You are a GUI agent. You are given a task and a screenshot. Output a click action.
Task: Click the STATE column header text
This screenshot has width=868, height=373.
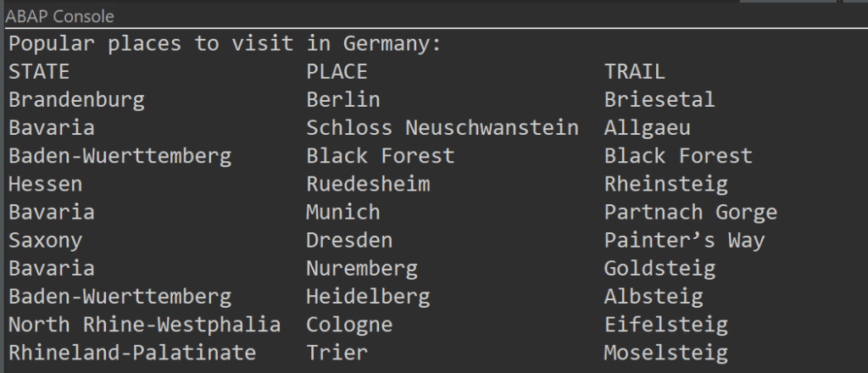pyautogui.click(x=39, y=71)
